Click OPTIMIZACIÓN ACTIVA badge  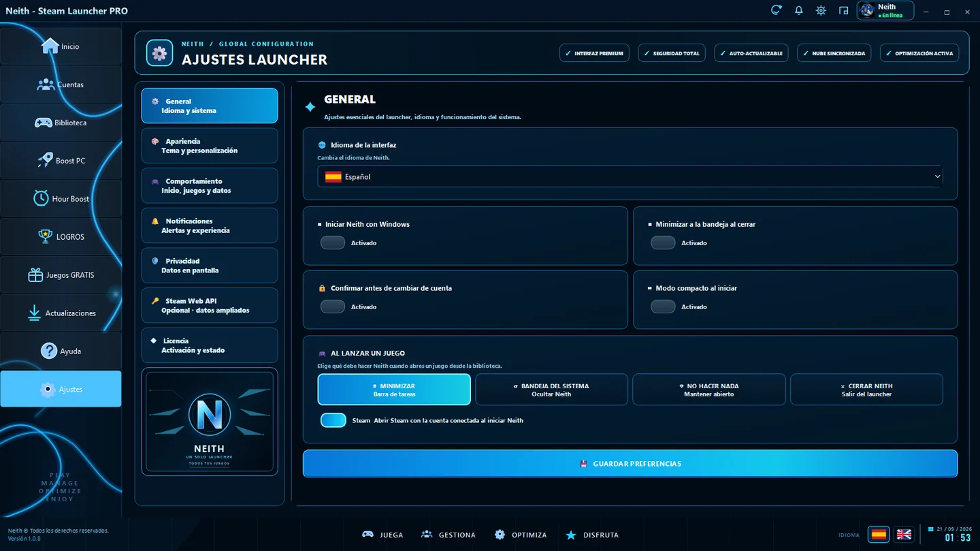point(919,53)
